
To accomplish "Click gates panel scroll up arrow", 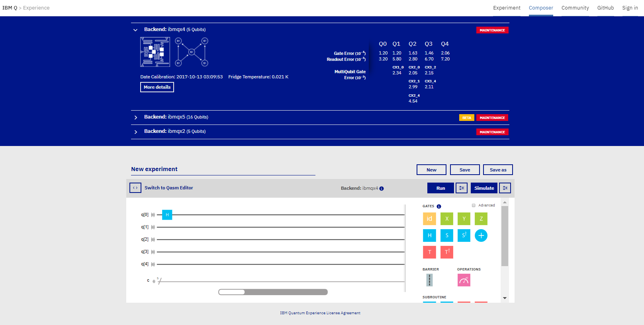I will (x=505, y=202).
